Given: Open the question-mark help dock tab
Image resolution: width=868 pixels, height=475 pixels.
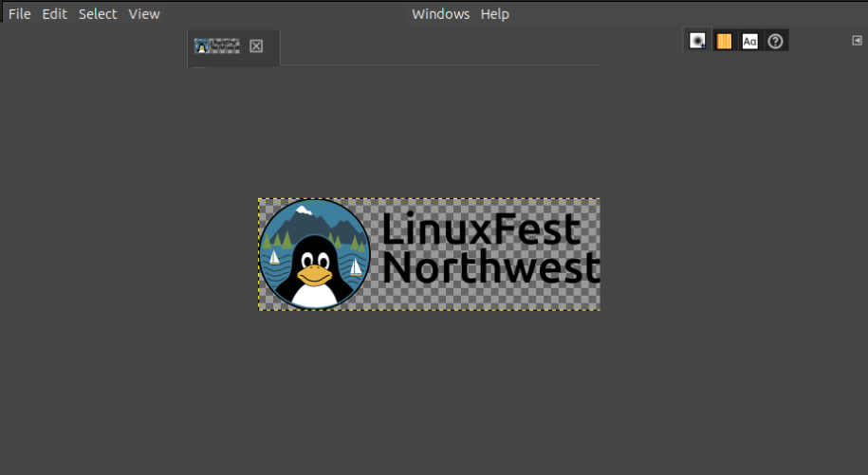Looking at the screenshot, I should pos(776,41).
